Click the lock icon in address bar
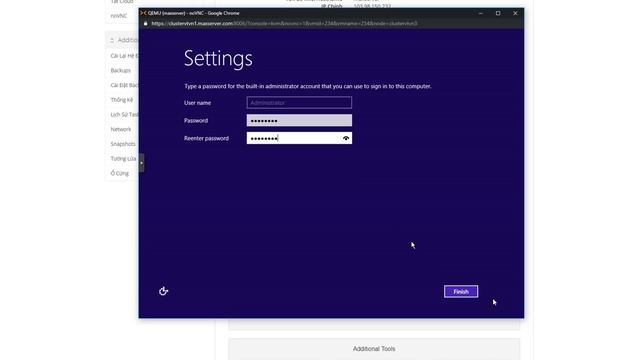Screen dimensions: 640x360 click(x=145, y=24)
